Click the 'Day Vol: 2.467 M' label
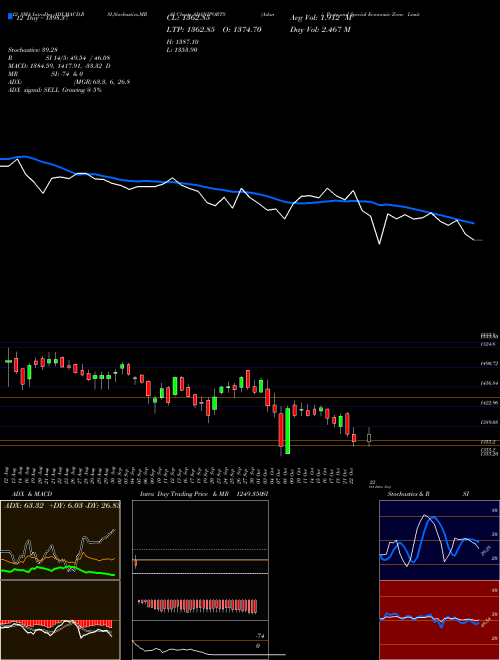 click(x=320, y=29)
